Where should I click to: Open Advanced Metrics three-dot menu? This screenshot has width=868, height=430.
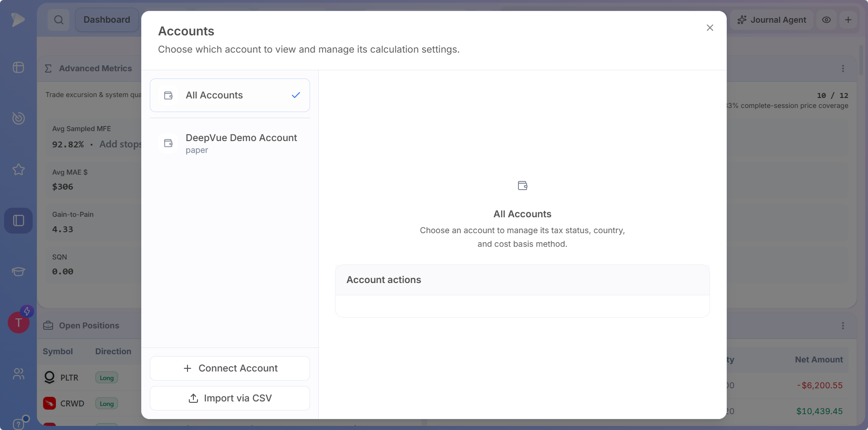pyautogui.click(x=843, y=68)
